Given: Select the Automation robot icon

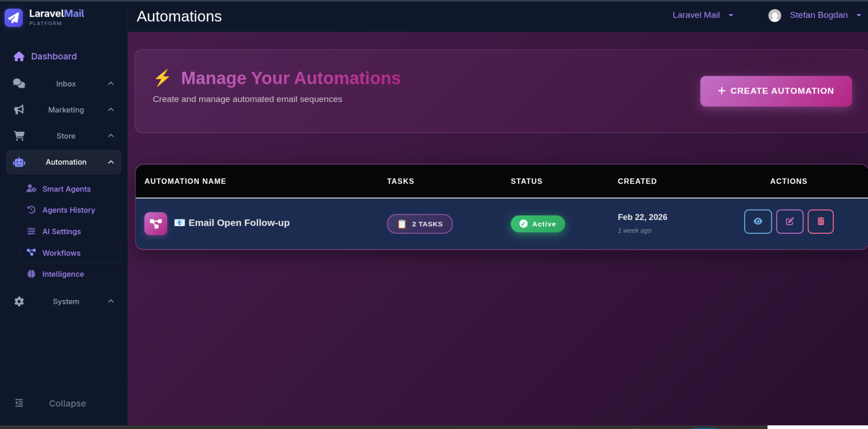Looking at the screenshot, I should [x=19, y=162].
